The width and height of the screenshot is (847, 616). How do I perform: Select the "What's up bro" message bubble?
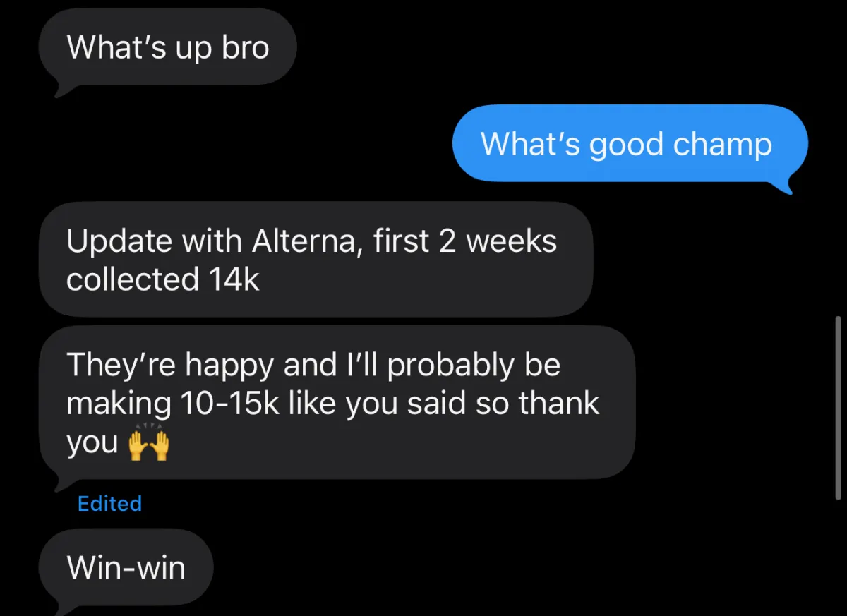[167, 47]
